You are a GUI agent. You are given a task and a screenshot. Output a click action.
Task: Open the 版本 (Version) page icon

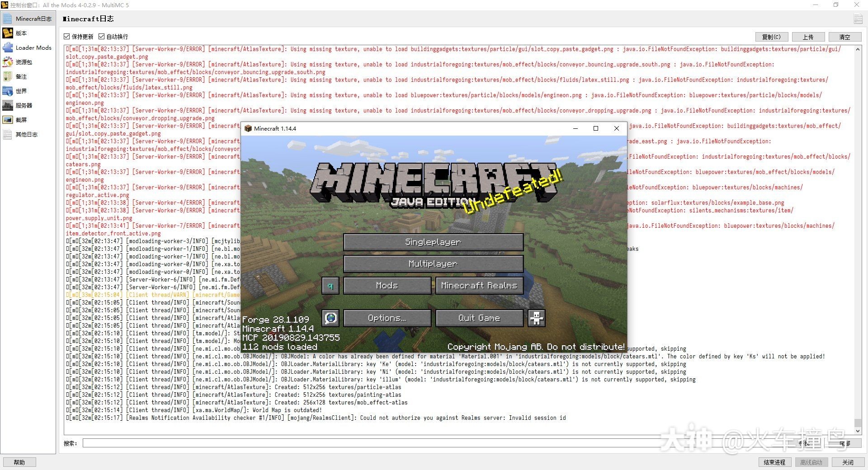8,33
